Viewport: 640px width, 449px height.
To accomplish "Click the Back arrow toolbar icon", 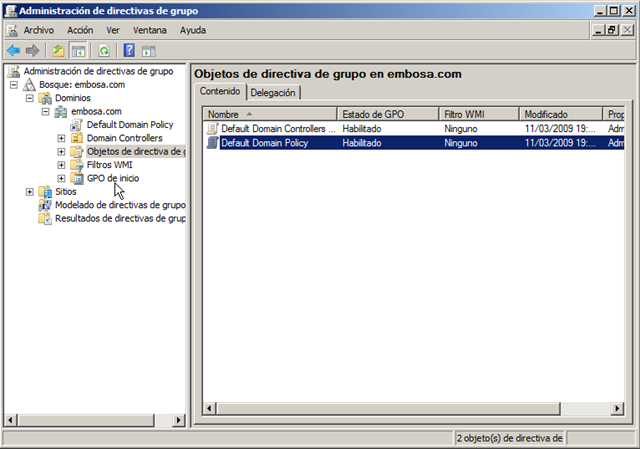I will pos(14,50).
